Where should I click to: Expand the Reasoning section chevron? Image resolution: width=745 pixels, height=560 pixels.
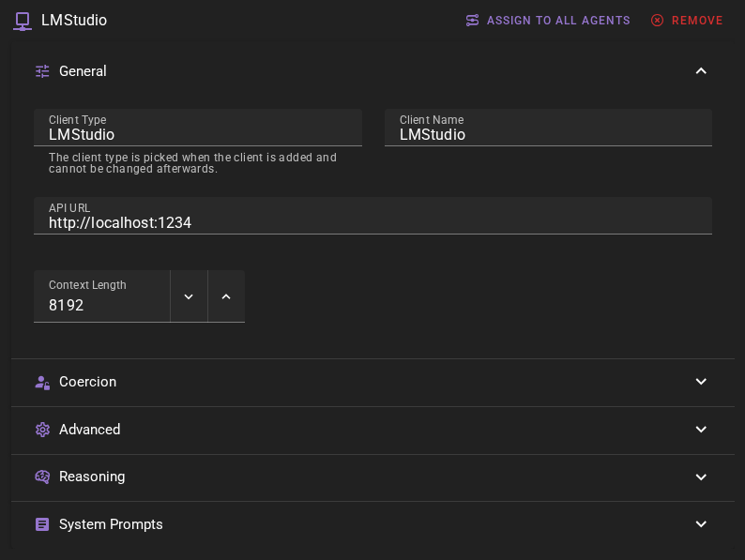pyautogui.click(x=701, y=477)
